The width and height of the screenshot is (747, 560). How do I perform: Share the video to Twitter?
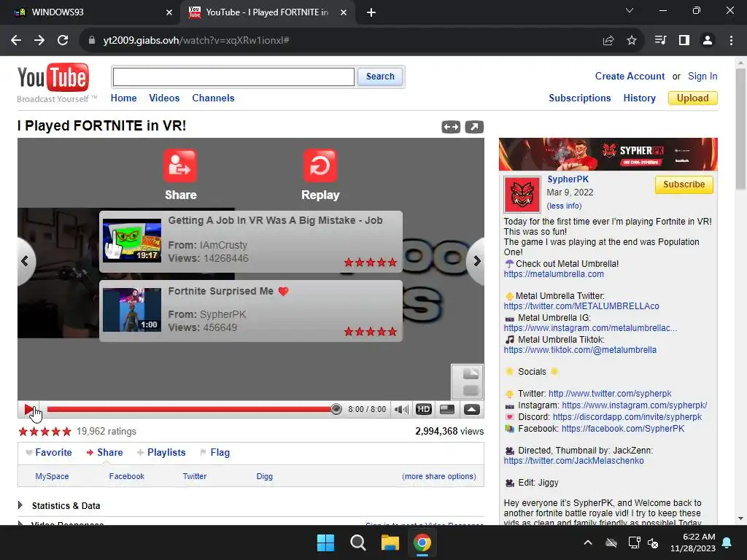pyautogui.click(x=194, y=476)
